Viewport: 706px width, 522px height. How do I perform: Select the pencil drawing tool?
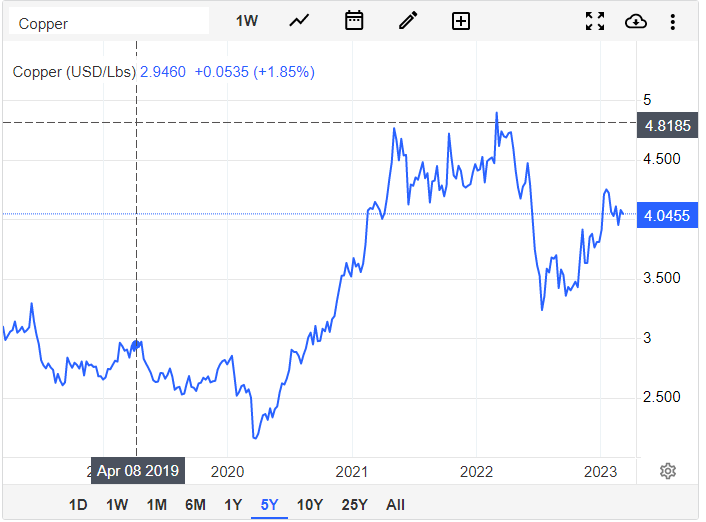408,21
